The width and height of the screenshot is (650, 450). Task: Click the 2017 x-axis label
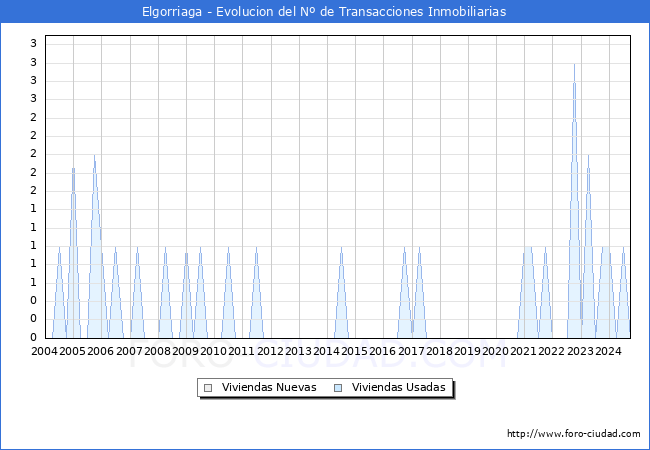tap(411, 351)
